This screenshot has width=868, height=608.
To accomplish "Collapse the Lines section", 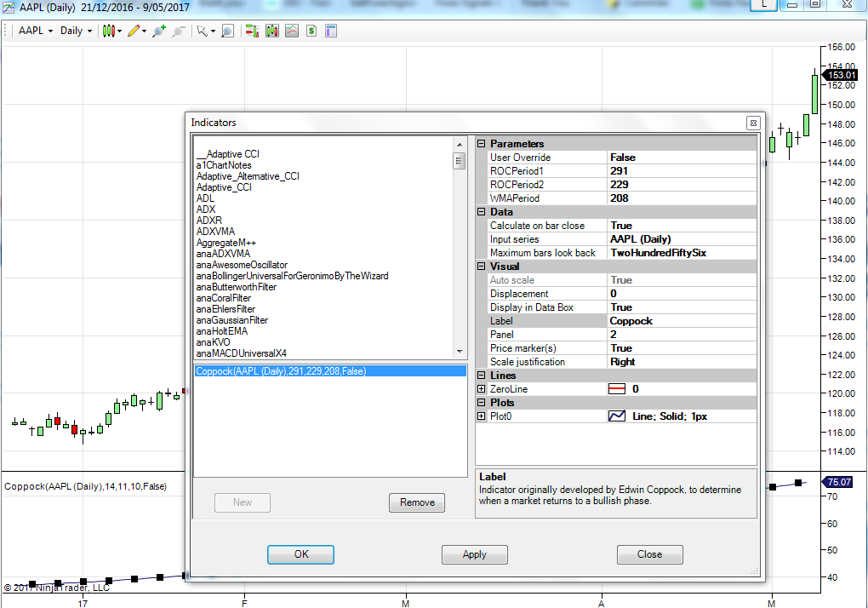I will tap(481, 376).
